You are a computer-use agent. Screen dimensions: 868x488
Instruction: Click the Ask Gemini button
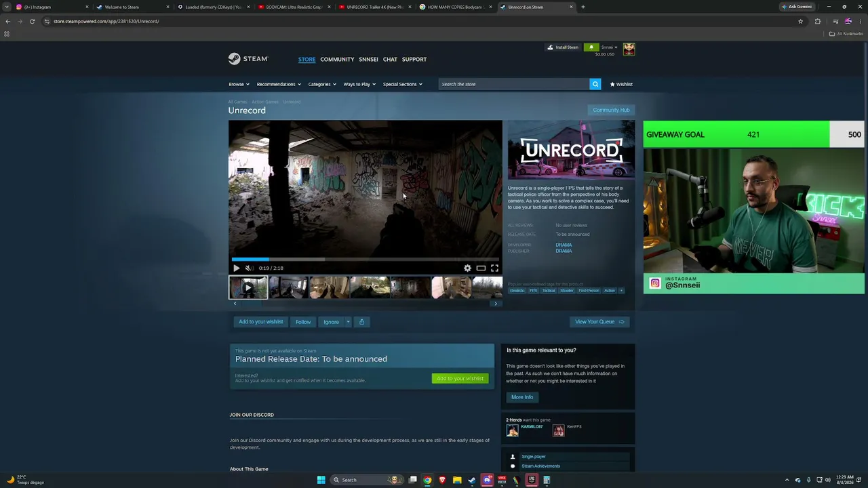[x=797, y=7]
